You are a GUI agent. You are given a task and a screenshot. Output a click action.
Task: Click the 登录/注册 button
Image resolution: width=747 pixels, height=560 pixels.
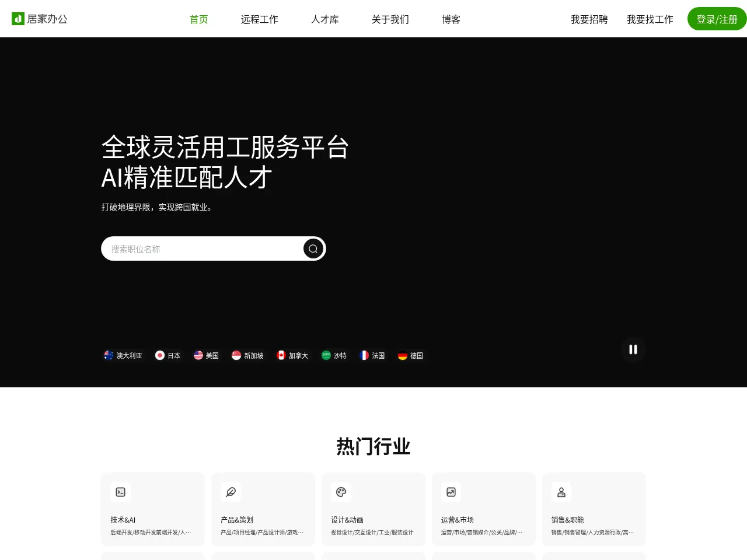(717, 19)
